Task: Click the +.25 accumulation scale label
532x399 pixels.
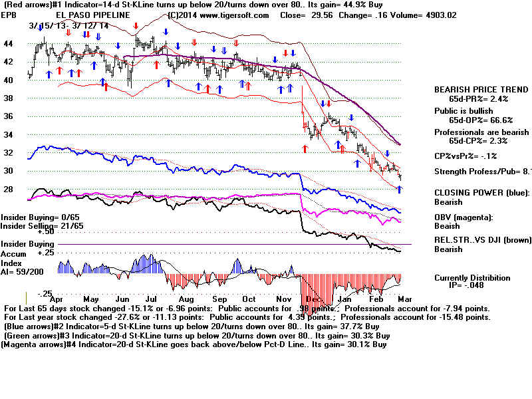Action: pyautogui.click(x=46, y=253)
